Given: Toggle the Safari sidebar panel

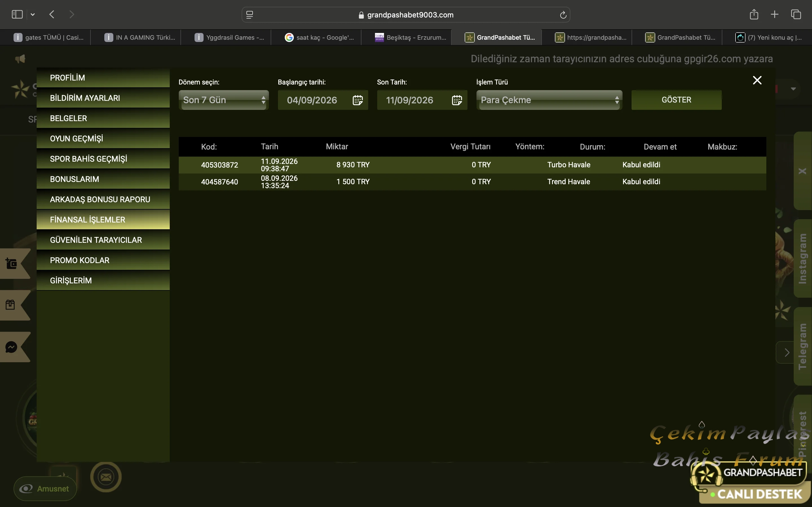Looking at the screenshot, I should 17,14.
